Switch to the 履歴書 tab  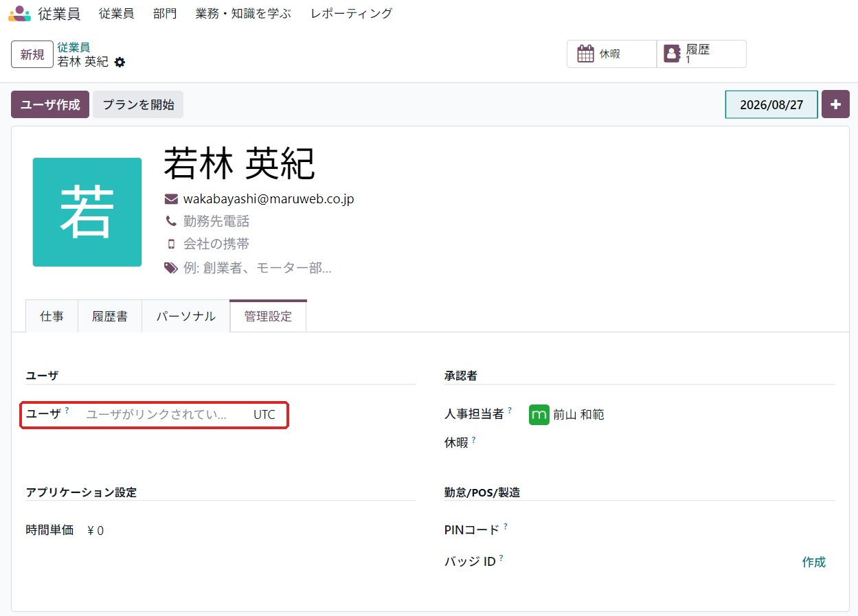tap(110, 316)
